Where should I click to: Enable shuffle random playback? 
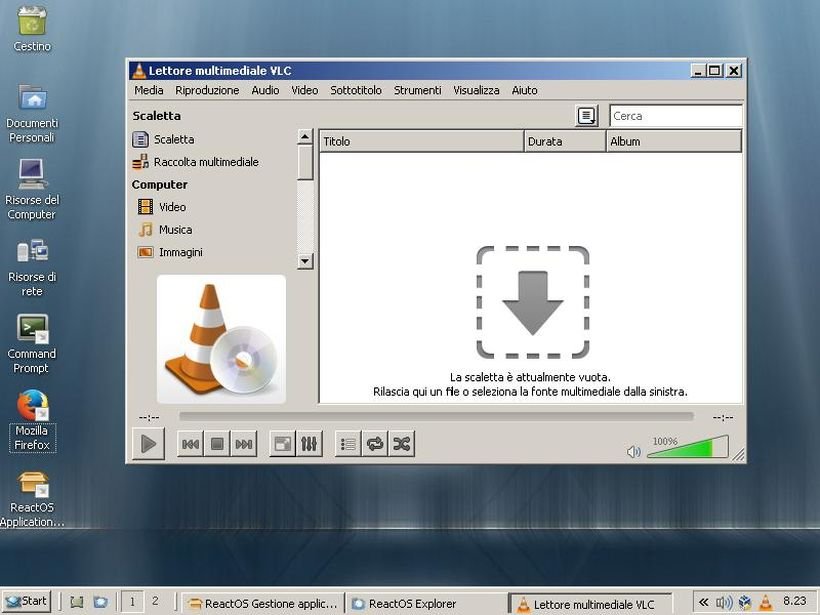[x=402, y=444]
